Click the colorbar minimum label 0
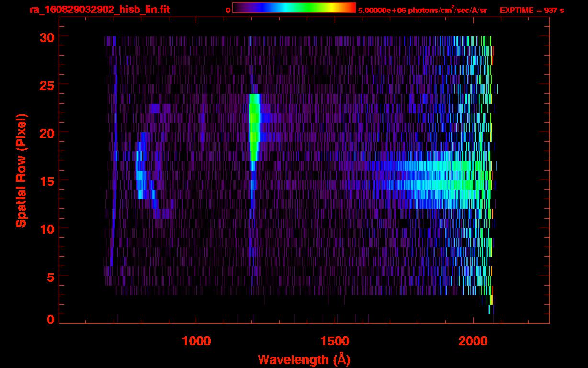Image resolution: width=588 pixels, height=368 pixels. (228, 10)
